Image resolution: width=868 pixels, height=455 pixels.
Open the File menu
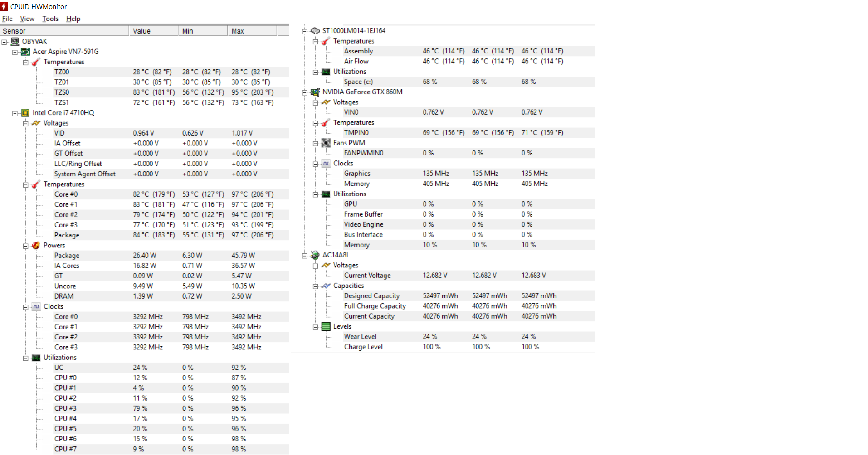point(7,19)
